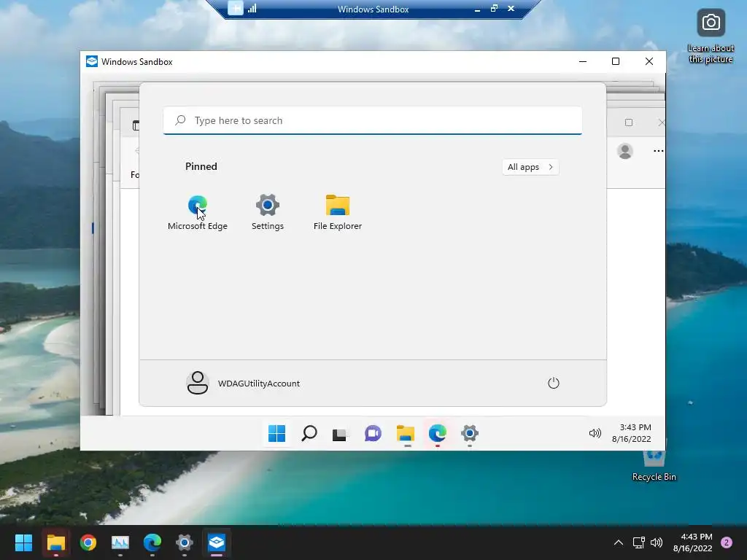The height and width of the screenshot is (560, 747).
Task: Open the performance monitor app on host taskbar
Action: coord(120,542)
